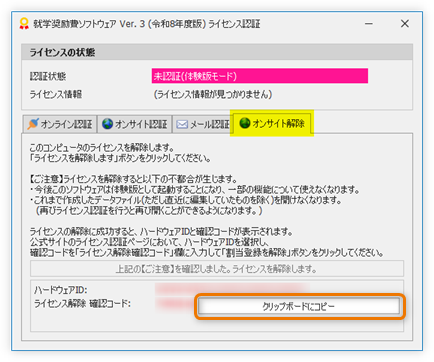Click the 認証状態 label
The height and width of the screenshot is (362, 434).
click(48, 76)
